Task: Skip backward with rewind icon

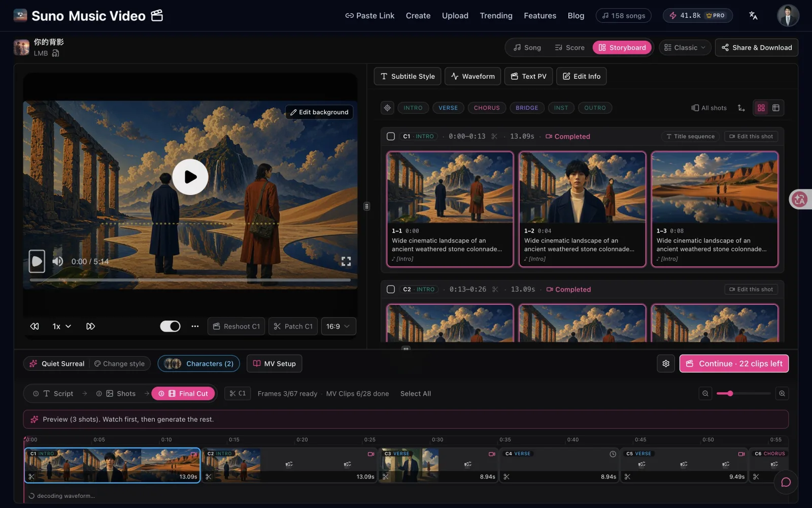Action: tap(35, 326)
